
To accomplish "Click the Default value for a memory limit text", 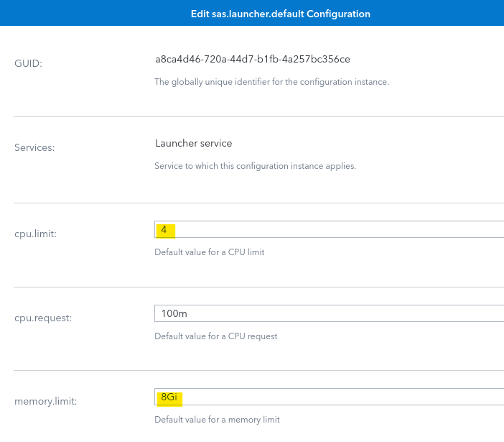I will (217, 420).
